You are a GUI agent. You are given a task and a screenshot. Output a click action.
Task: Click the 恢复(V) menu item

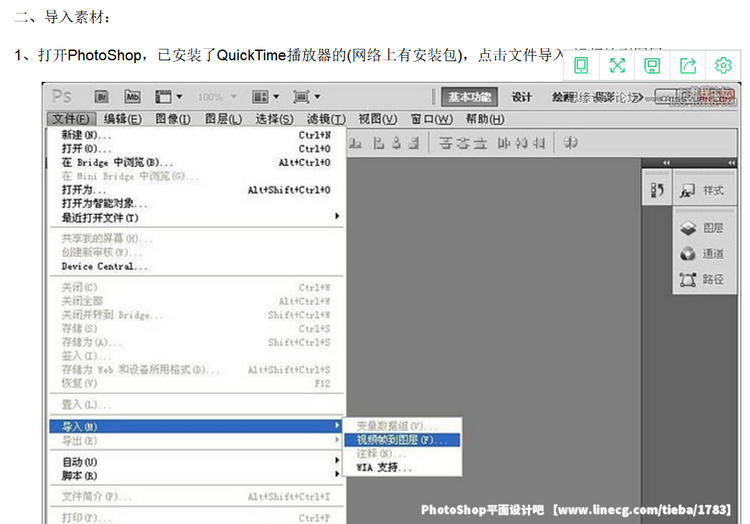coord(196,383)
